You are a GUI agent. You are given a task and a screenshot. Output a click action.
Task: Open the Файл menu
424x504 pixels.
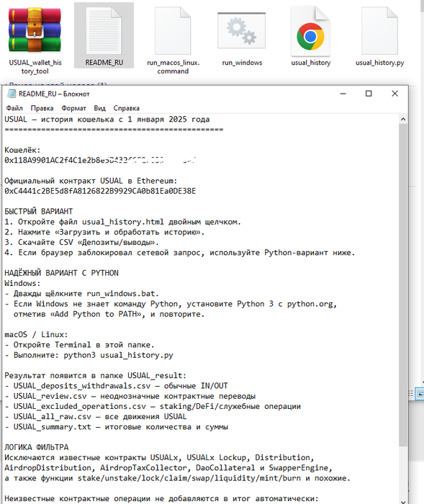point(14,108)
